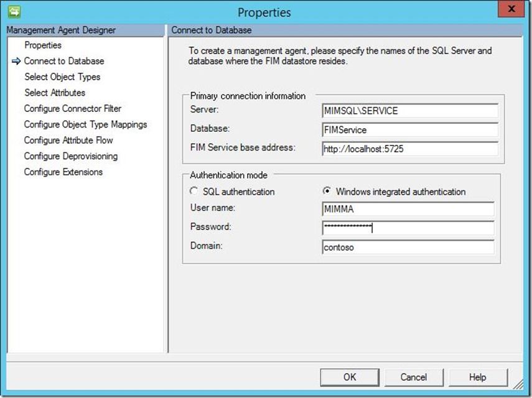Click the Domain field containing contoso
Screen dimensions: 532x398
click(408, 247)
